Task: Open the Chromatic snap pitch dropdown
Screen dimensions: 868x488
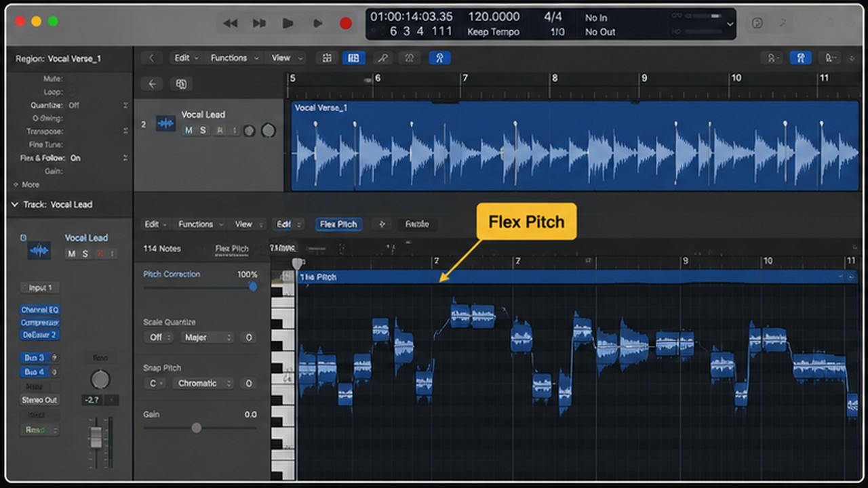Action: pyautogui.click(x=203, y=383)
